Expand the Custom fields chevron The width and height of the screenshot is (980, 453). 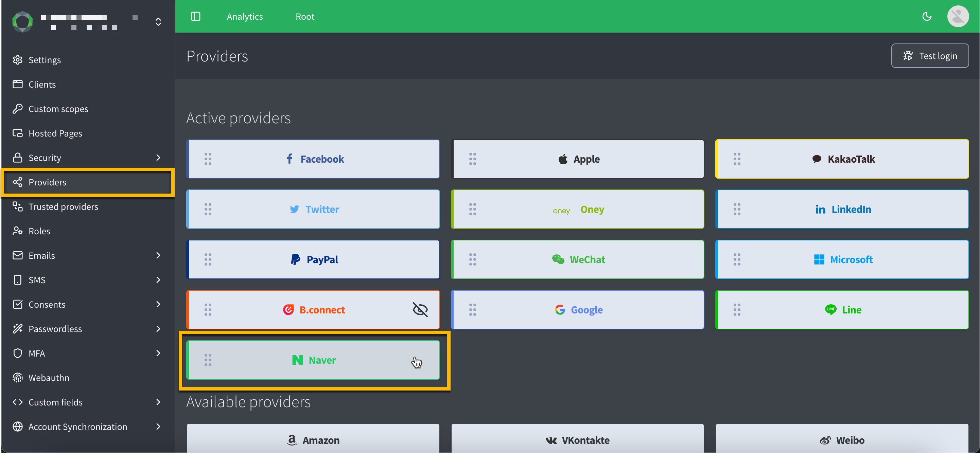[x=158, y=402]
